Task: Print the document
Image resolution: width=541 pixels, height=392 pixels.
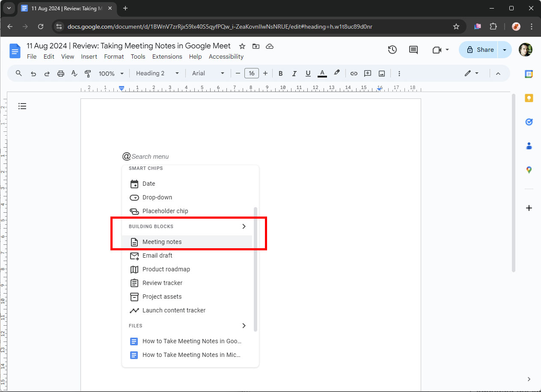Action: [61, 74]
